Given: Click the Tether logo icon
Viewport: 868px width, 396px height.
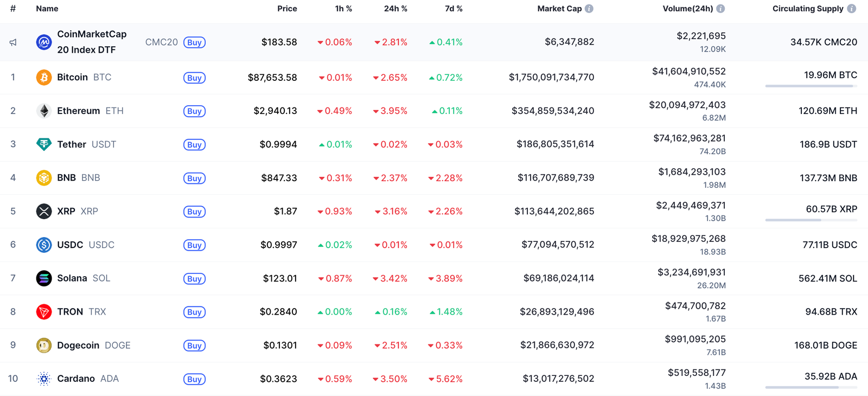Looking at the screenshot, I should coord(44,144).
